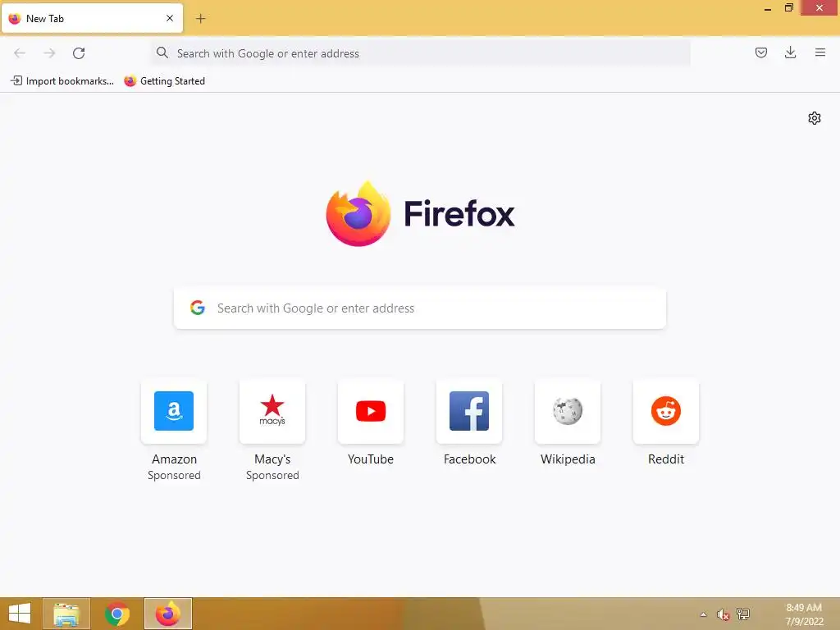Go forward with the right arrow
This screenshot has height=630, width=840.
49,53
